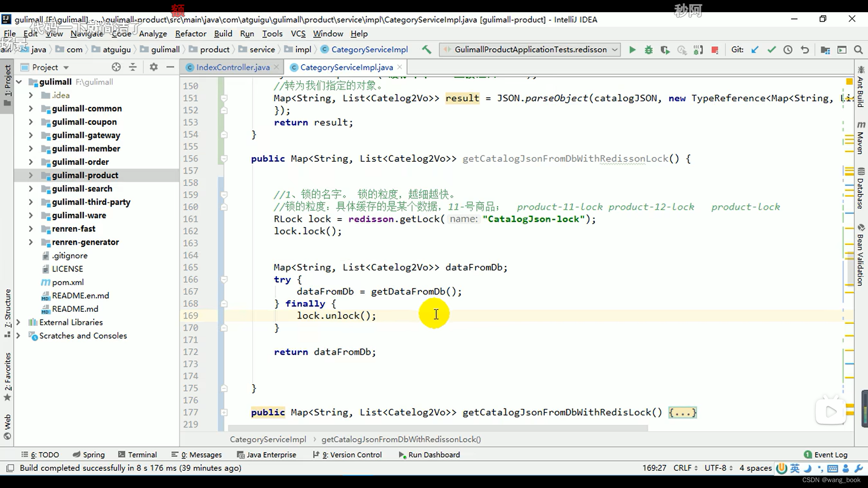The width and height of the screenshot is (868, 488).
Task: Open the VCS menu
Action: (298, 34)
